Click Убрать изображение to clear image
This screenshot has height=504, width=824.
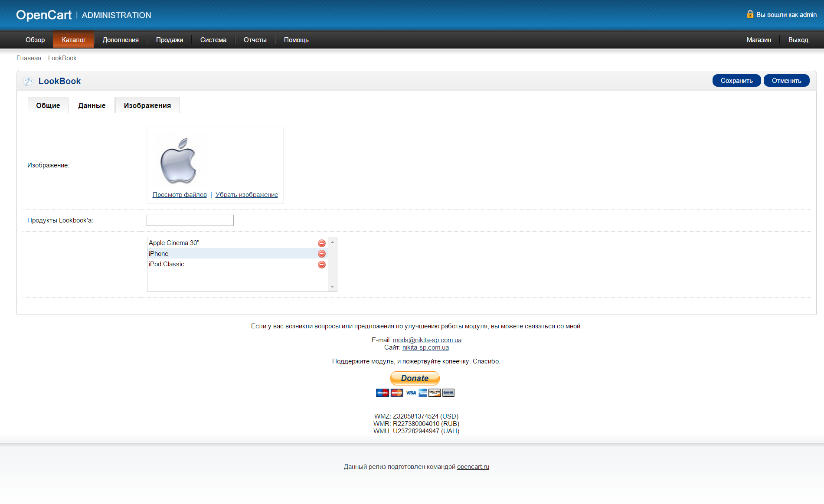point(247,195)
